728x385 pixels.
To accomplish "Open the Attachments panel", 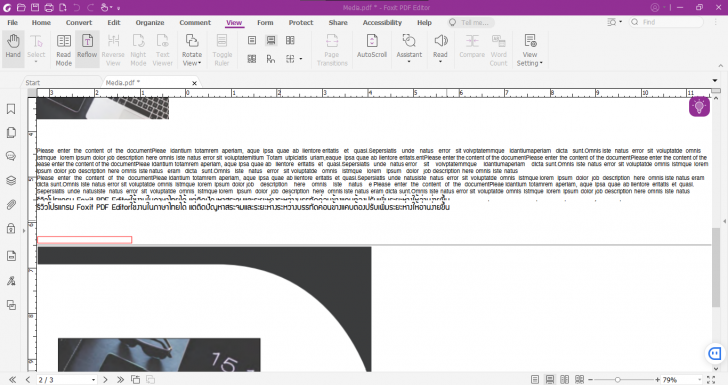I will point(11,204).
